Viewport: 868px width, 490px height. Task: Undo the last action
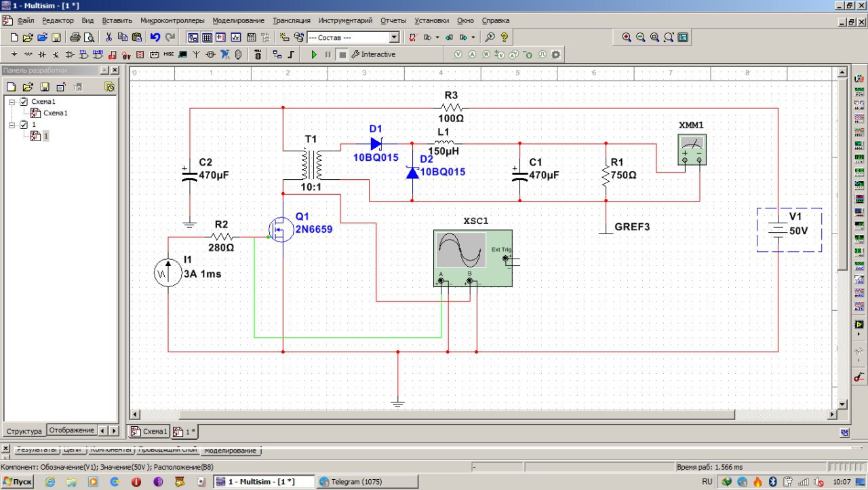155,37
